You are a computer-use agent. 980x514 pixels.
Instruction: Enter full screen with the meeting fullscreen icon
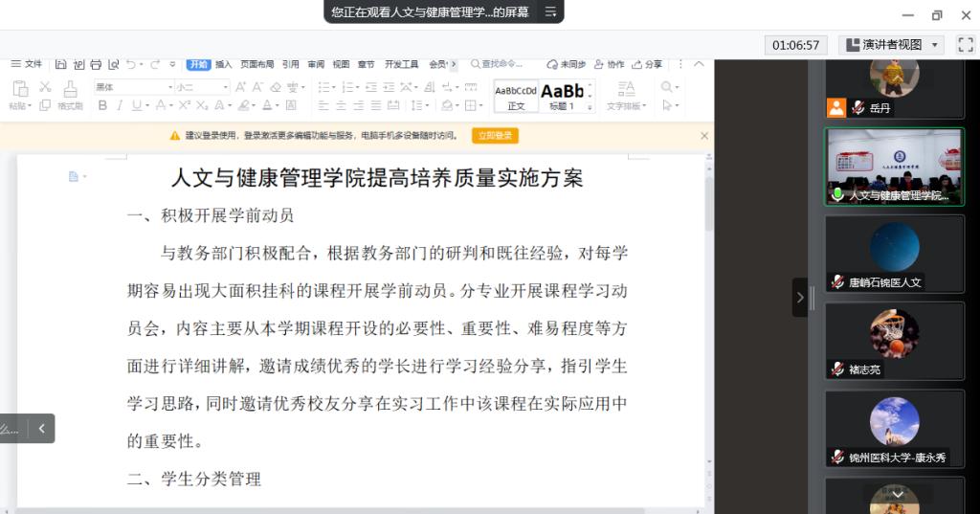pos(967,45)
